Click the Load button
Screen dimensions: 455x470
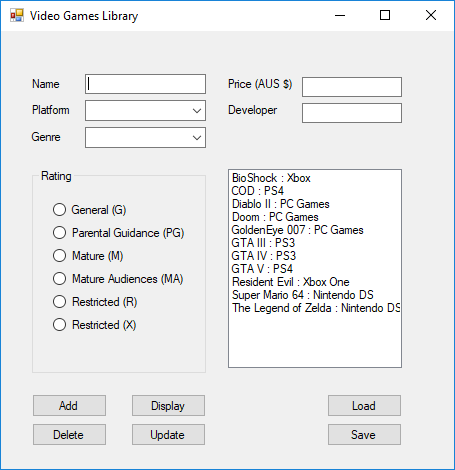pyautogui.click(x=364, y=406)
